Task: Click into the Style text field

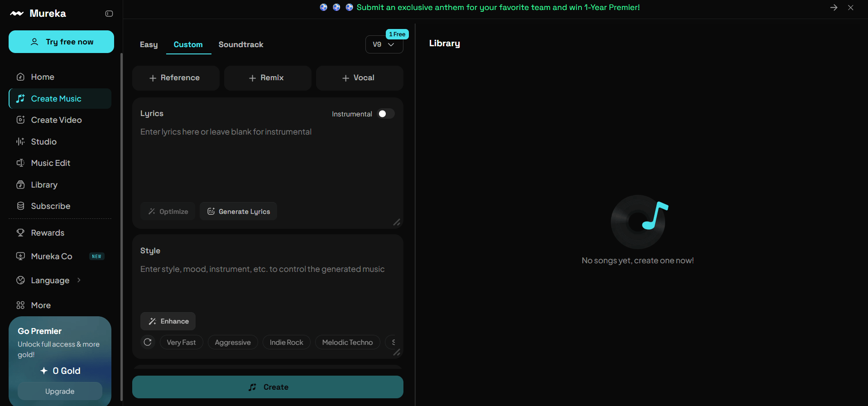Action: point(267,285)
